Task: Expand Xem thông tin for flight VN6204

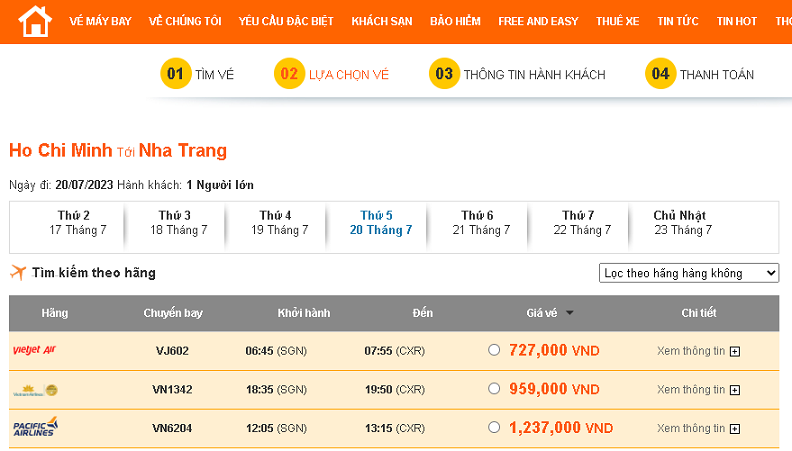Action: pos(699,428)
